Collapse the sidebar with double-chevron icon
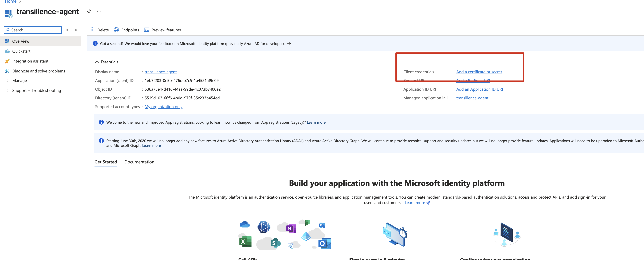The image size is (644, 260). pos(76,30)
